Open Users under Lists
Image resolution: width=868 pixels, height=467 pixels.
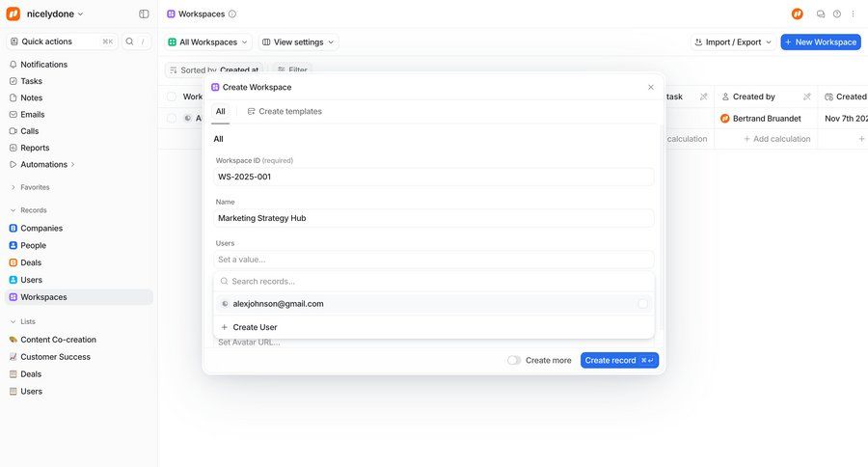(31, 391)
